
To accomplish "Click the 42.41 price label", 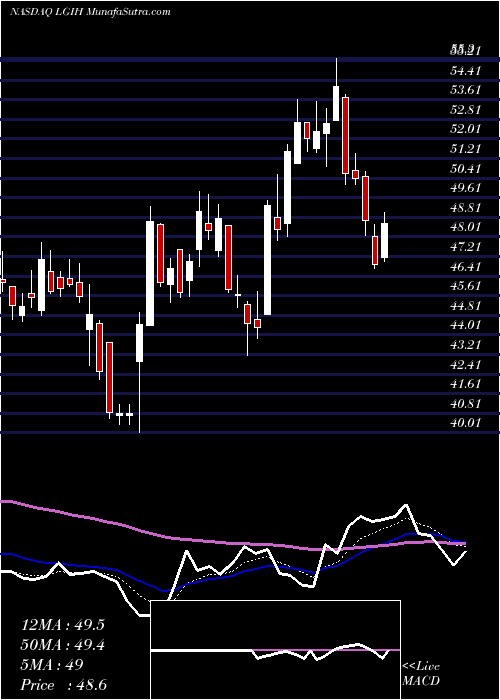I will pos(466,365).
